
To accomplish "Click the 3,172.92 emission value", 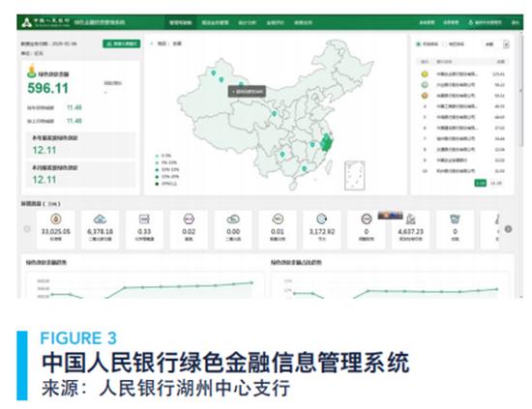I will click(x=322, y=231).
